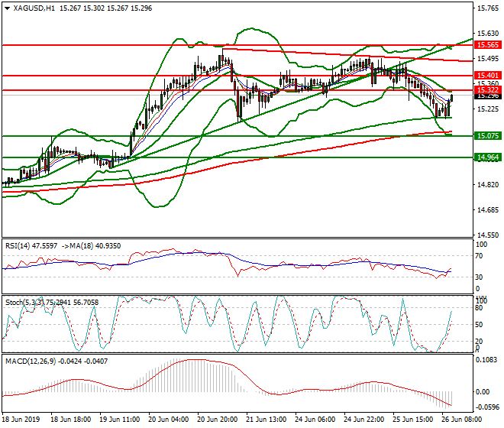Click the MACD -0.0596 scale value
This screenshot has height=428, width=504.
(x=488, y=407)
